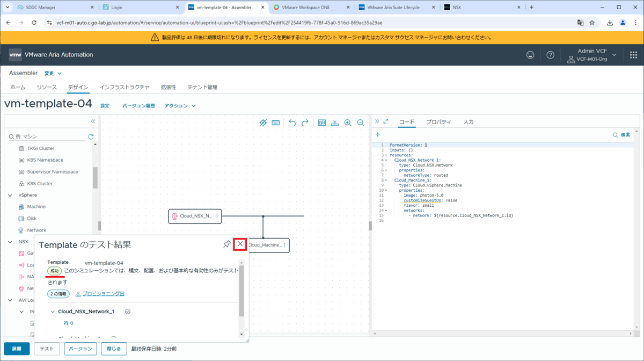This screenshot has width=644, height=361.
Task: Open Cloud_NSX_N... node actions menu
Action: click(217, 216)
